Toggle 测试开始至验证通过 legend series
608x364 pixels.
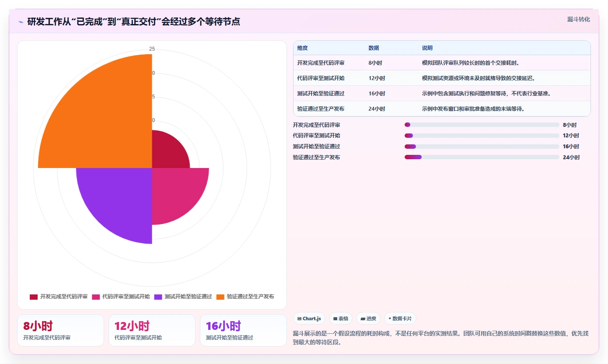coord(183,297)
